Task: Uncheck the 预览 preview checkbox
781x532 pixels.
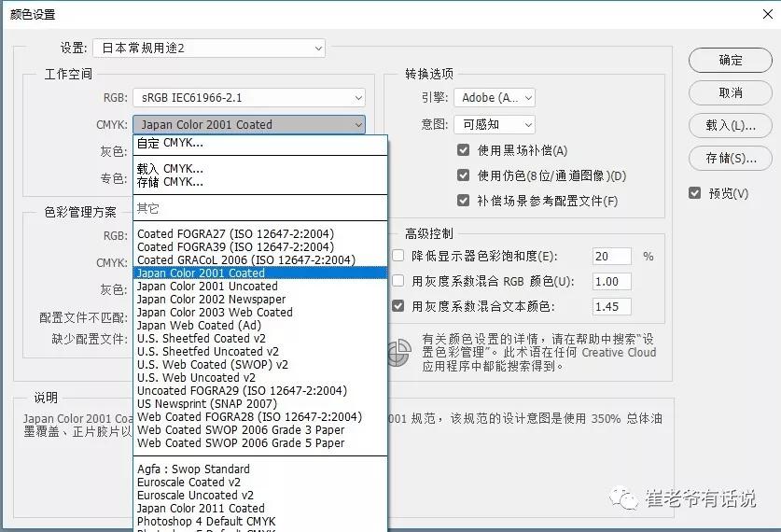Action: tap(694, 193)
